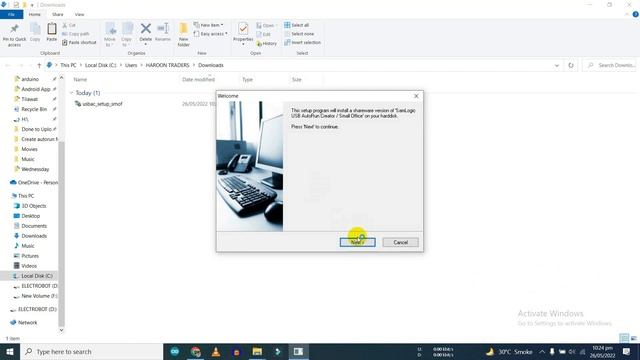Click Select all in ribbon
640x360 pixels.
point(296,25)
